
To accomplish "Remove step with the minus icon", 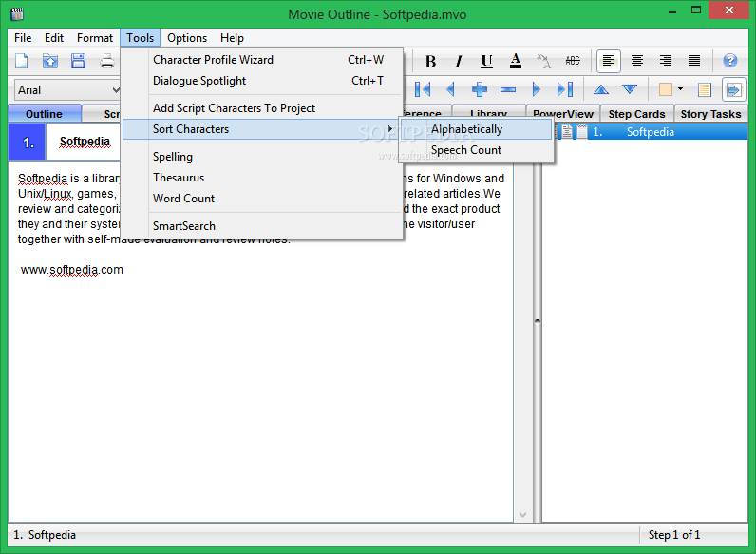I will [508, 89].
